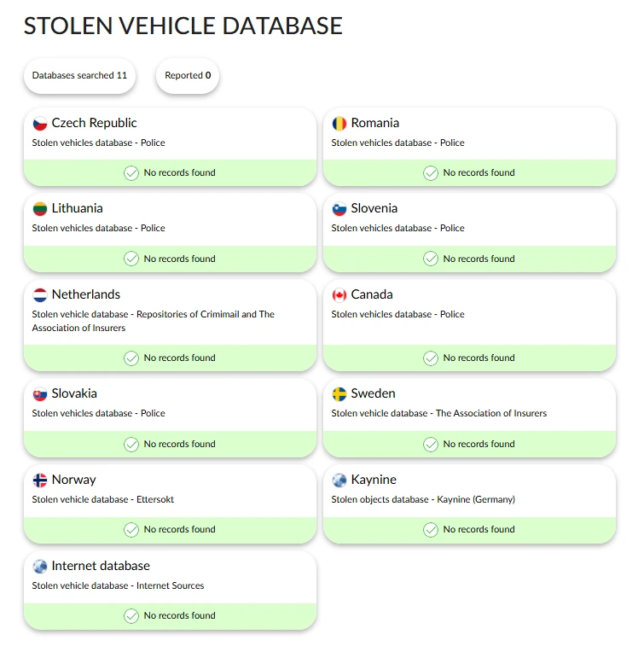This screenshot has height=646, width=644.
Task: Click the Slovakia flag icon
Action: [40, 394]
